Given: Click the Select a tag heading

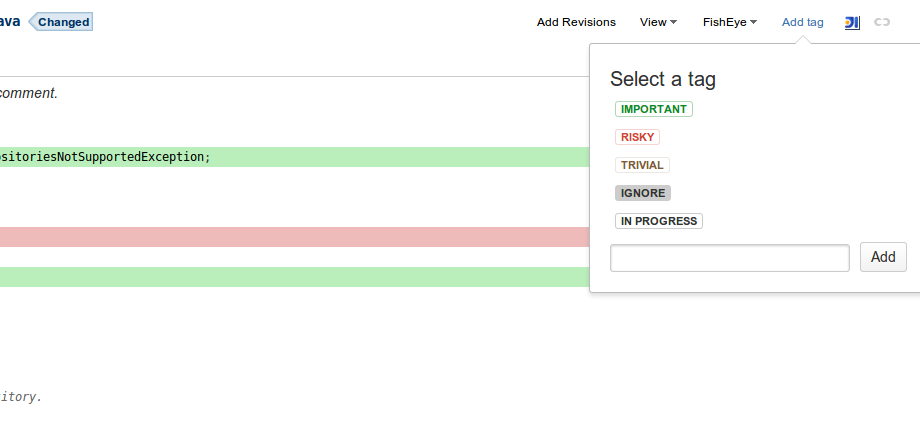Looking at the screenshot, I should (x=663, y=79).
